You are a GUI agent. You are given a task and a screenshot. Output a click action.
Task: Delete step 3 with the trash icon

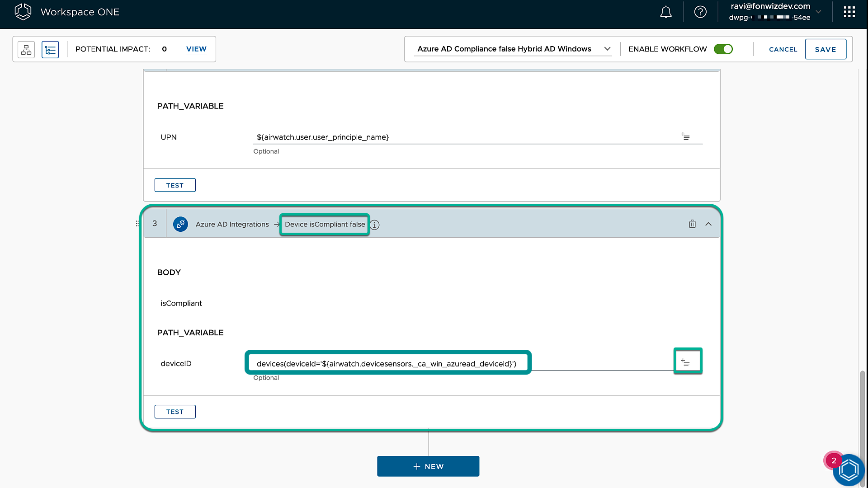[692, 224]
